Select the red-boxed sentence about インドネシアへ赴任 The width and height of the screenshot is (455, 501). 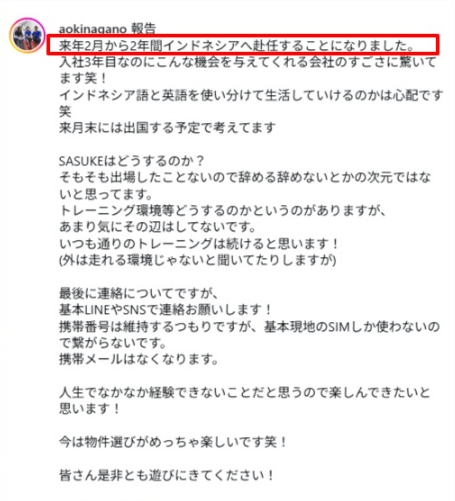pos(236,45)
